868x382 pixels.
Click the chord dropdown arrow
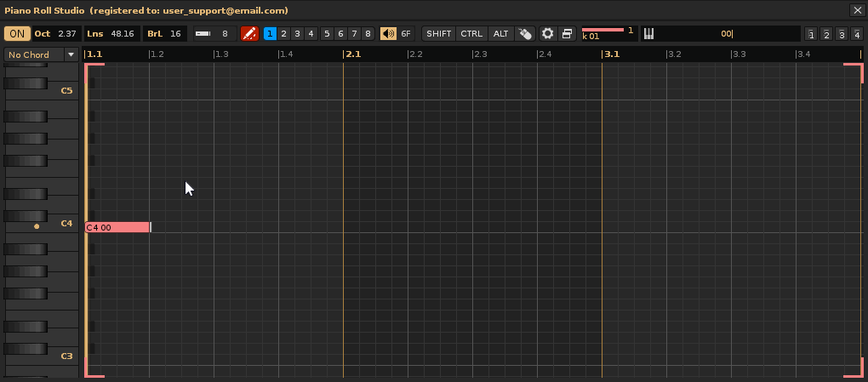71,54
